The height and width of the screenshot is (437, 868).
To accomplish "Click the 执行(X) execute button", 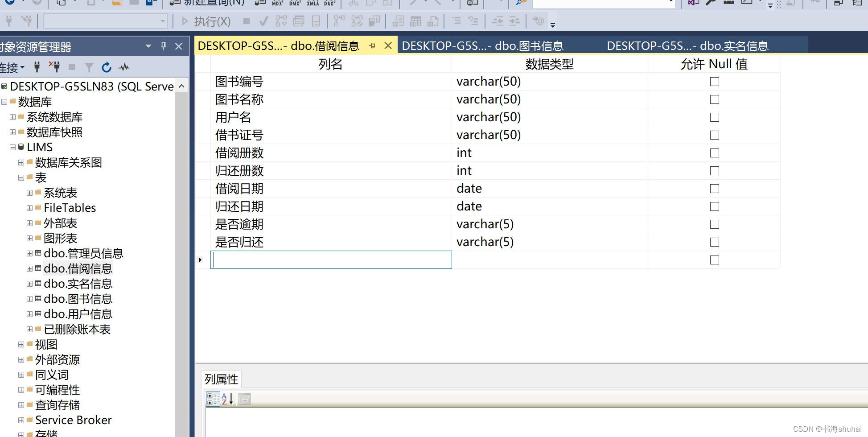I will pyautogui.click(x=205, y=21).
